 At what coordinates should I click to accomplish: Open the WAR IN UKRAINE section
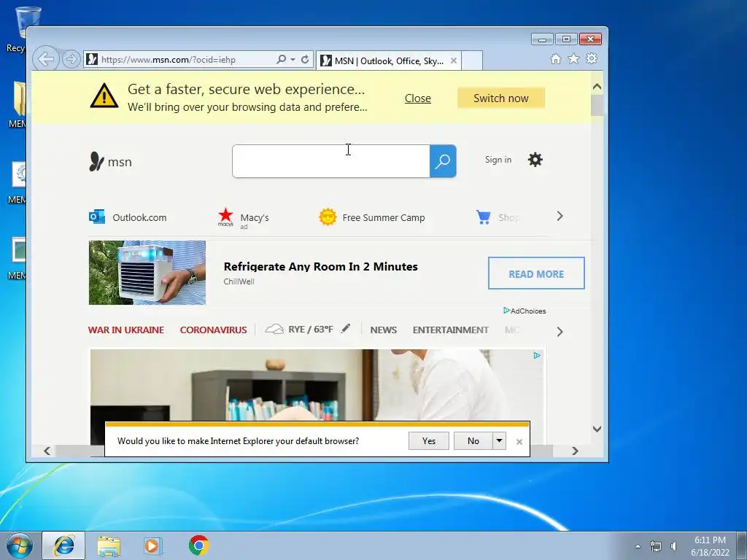point(126,330)
